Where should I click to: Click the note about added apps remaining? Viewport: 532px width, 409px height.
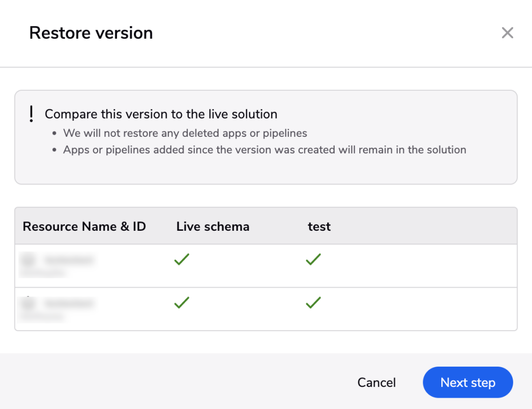pyautogui.click(x=264, y=150)
